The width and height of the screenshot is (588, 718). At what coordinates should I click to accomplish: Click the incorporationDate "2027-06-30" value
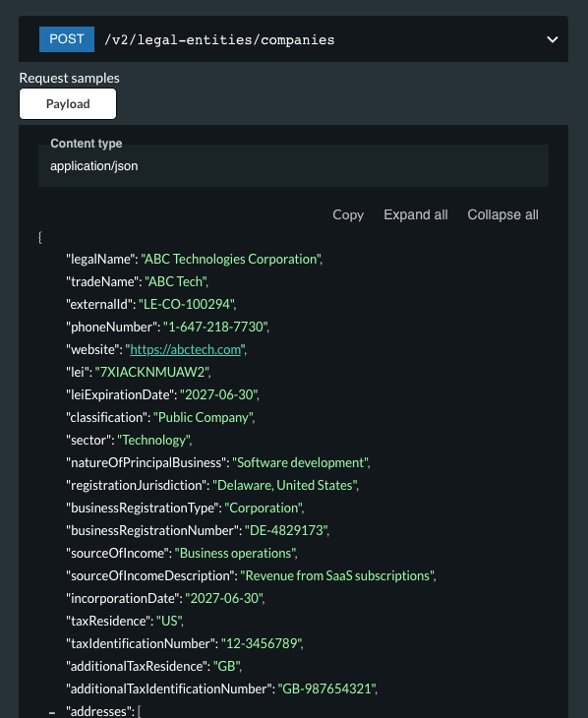(x=225, y=598)
